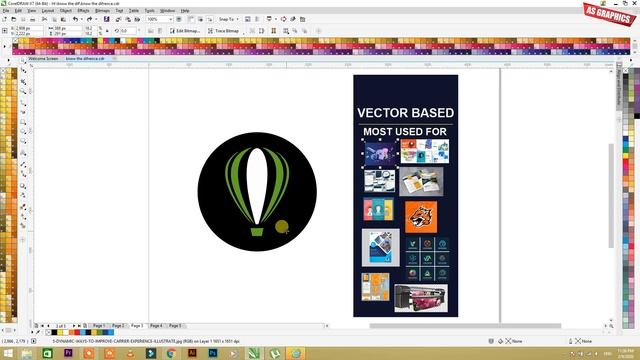Select the Drop Shadow tool
Viewport: 640px width, 360px height.
23,187
